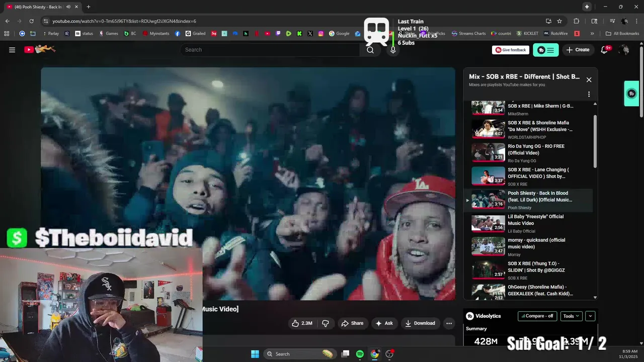
Task: Open the Games bookmark
Action: coord(108,34)
